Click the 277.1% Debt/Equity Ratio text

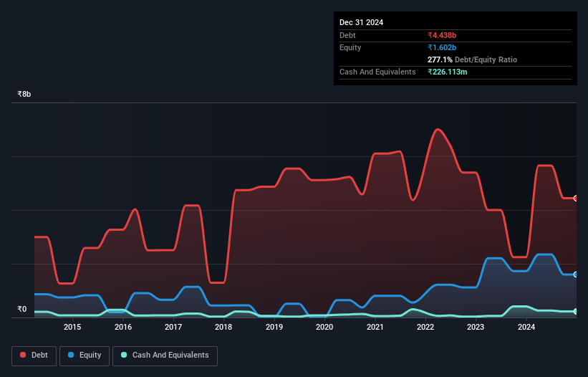pos(472,59)
